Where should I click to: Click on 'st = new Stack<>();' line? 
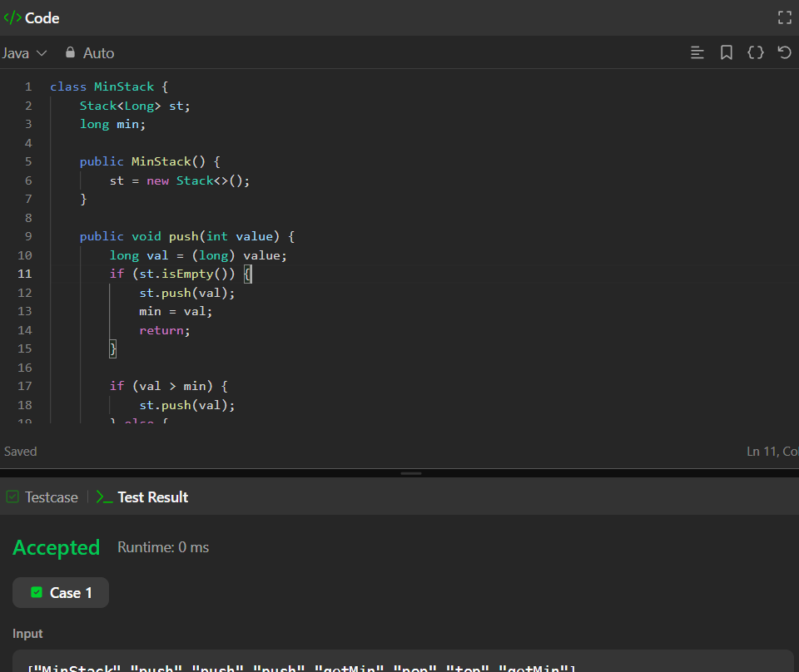click(x=180, y=180)
